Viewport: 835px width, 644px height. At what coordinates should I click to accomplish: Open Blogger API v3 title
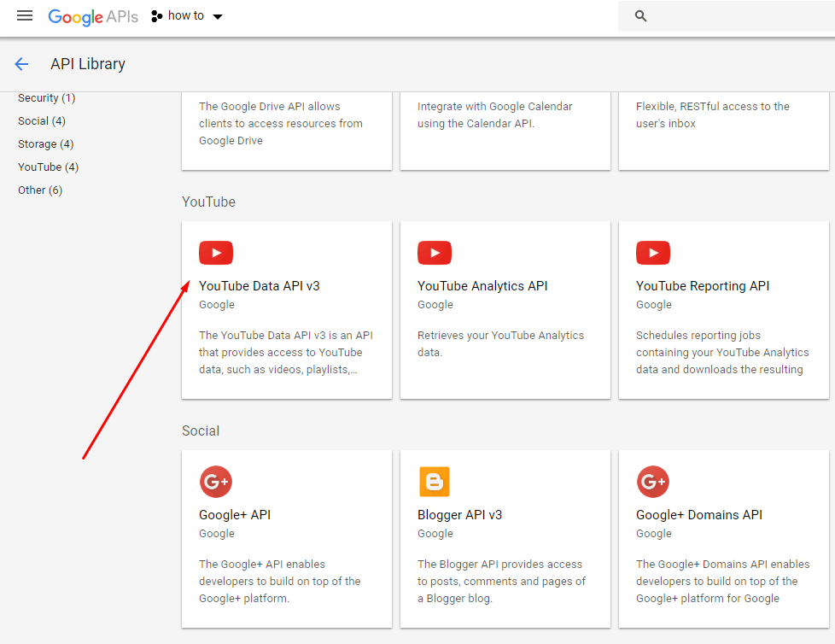(x=459, y=515)
